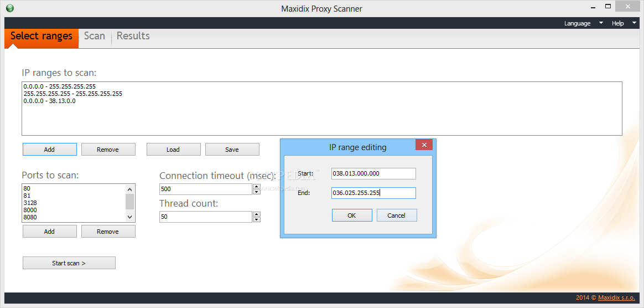The height and width of the screenshot is (308, 644).
Task: Switch to the Select ranges tab
Action: 41,38
